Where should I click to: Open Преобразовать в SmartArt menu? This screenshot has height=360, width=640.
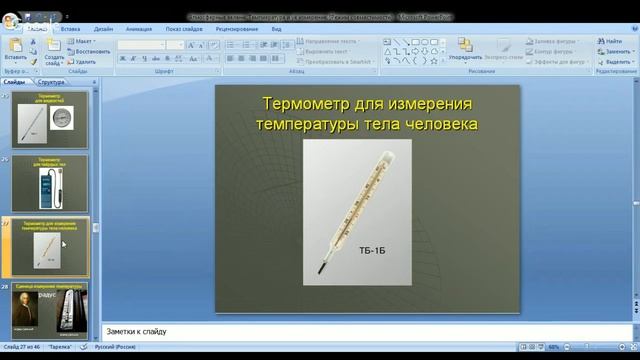click(336, 62)
